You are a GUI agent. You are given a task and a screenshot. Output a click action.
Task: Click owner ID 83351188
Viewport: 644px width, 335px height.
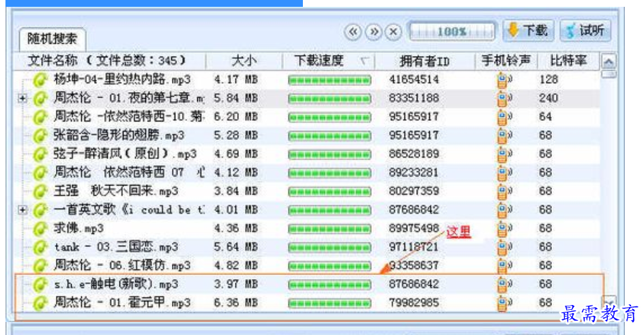tap(414, 98)
